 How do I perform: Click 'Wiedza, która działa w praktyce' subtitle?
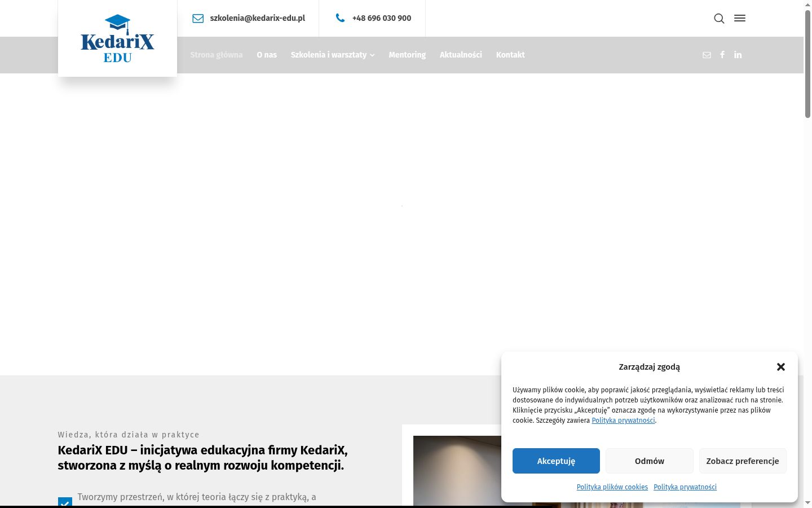click(x=129, y=435)
